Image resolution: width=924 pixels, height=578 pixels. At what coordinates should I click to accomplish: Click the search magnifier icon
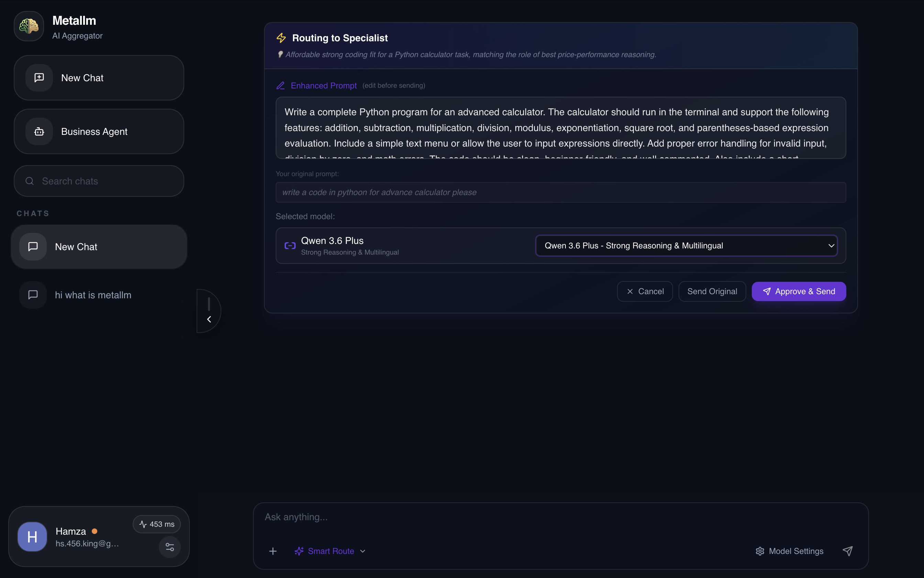(x=30, y=181)
